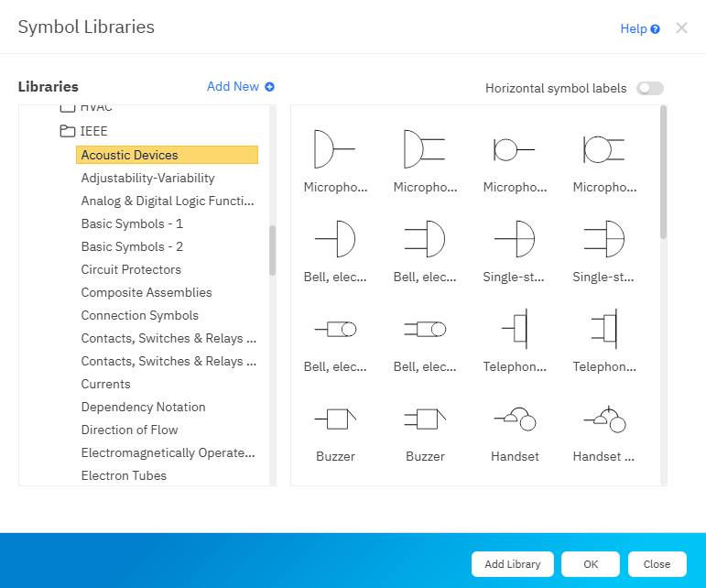Click the Add New link
The height and width of the screenshot is (588, 706).
[240, 87]
